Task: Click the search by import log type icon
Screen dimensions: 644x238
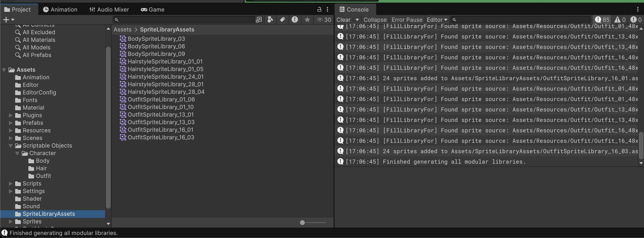Action: (295, 19)
